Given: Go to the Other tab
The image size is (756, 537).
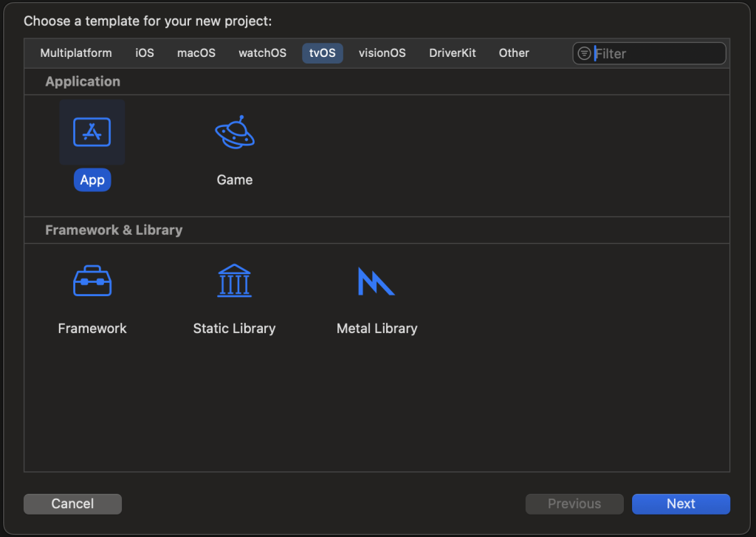Looking at the screenshot, I should tap(514, 53).
